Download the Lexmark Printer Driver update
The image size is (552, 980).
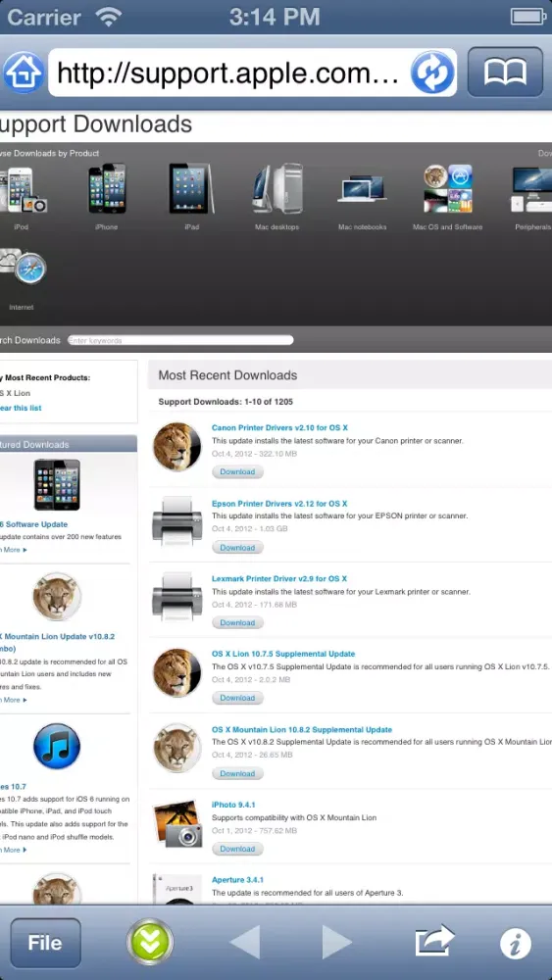[x=237, y=622]
